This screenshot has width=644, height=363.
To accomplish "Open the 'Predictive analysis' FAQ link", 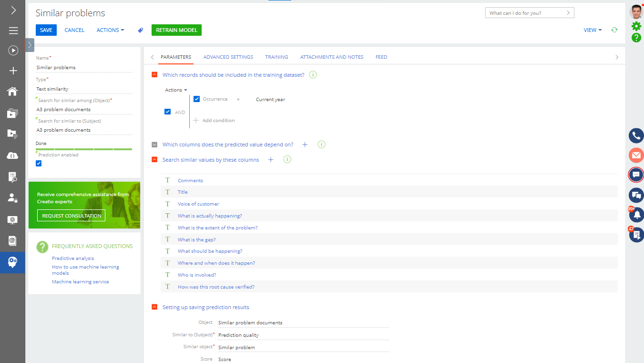I will tap(72, 258).
